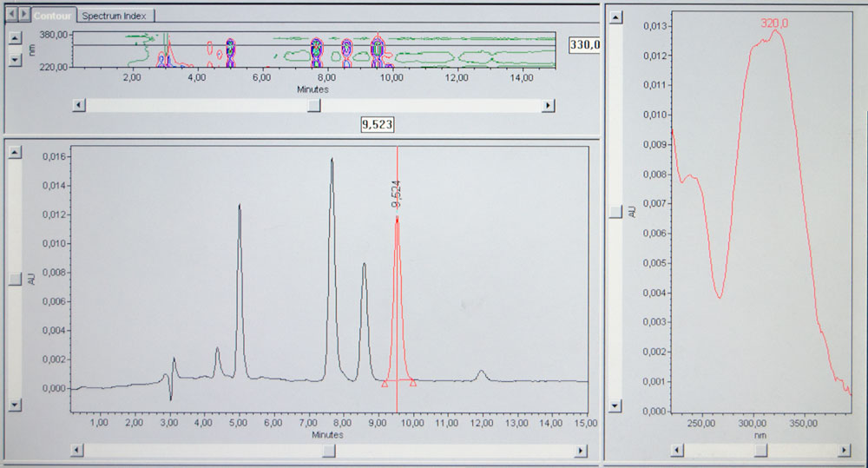Select the Contour tab
The height and width of the screenshot is (468, 868).
pos(53,16)
